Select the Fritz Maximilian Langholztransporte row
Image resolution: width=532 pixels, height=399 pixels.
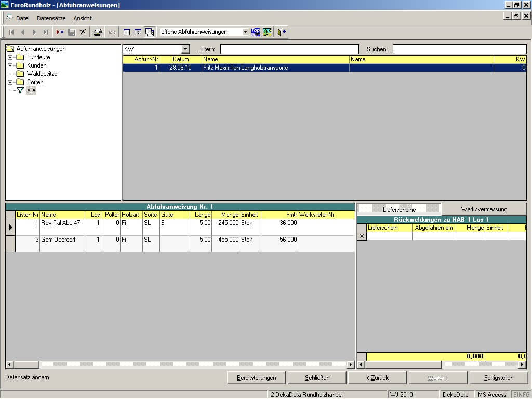[324, 68]
